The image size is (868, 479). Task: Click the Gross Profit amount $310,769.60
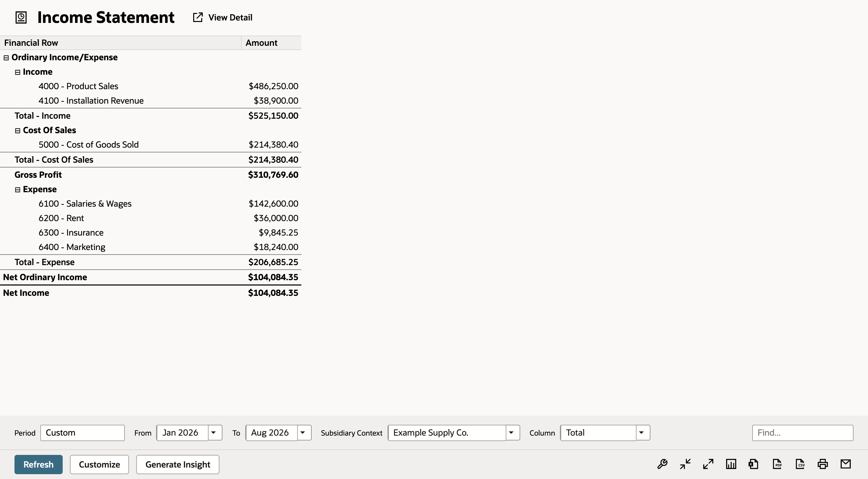(273, 175)
